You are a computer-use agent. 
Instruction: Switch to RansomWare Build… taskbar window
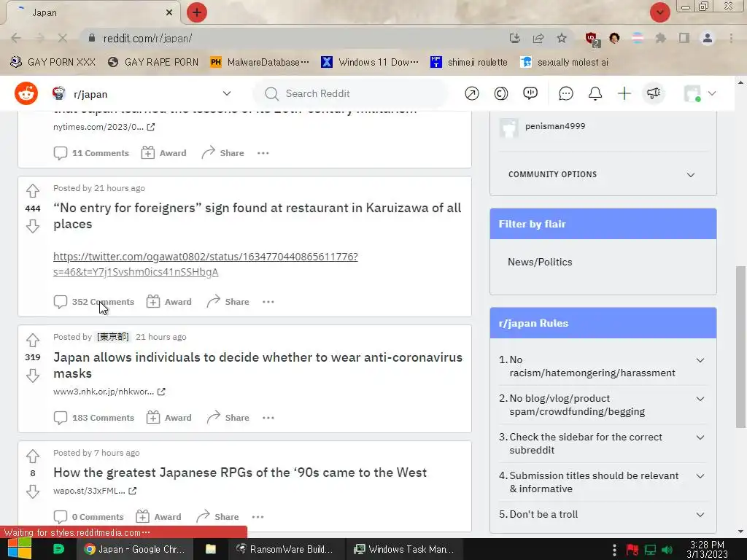[285, 549]
